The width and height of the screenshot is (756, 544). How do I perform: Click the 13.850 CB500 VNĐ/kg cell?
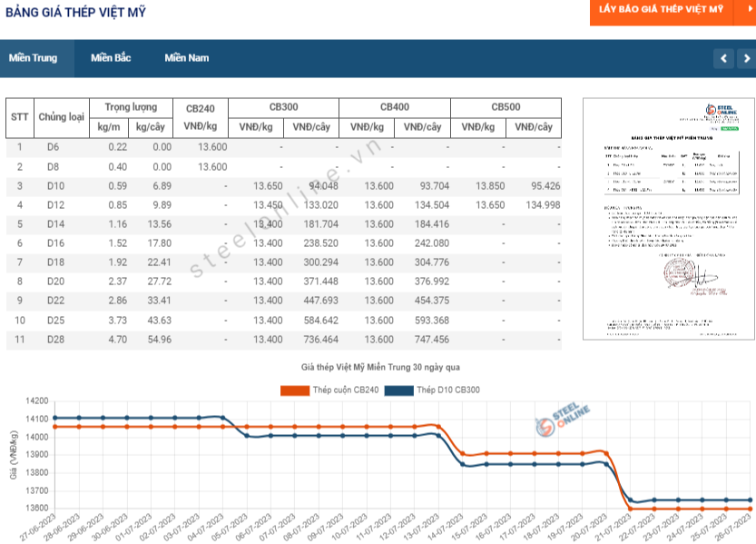pos(490,186)
